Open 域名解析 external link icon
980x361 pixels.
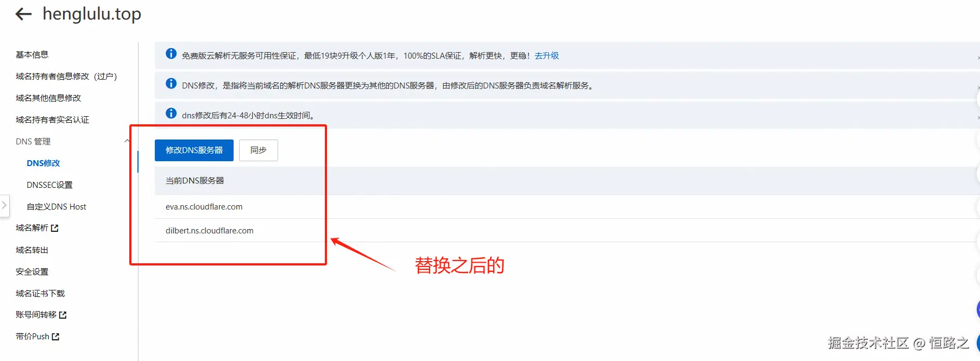[x=54, y=229]
